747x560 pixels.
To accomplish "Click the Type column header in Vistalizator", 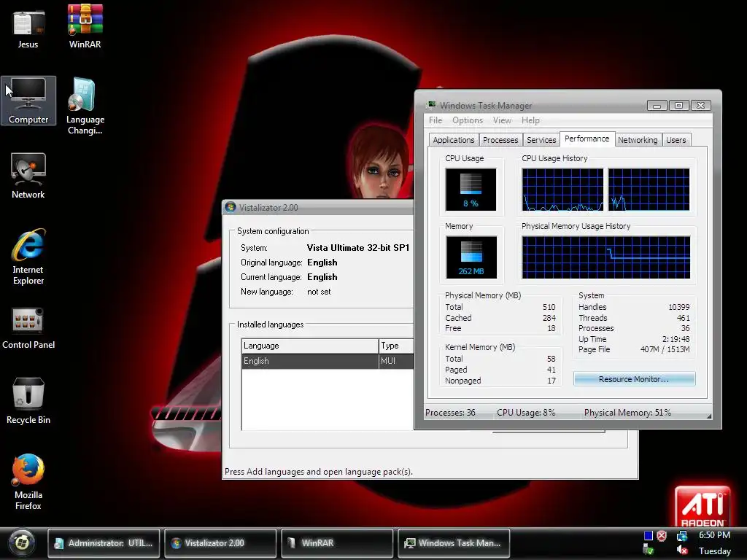I will (396, 346).
